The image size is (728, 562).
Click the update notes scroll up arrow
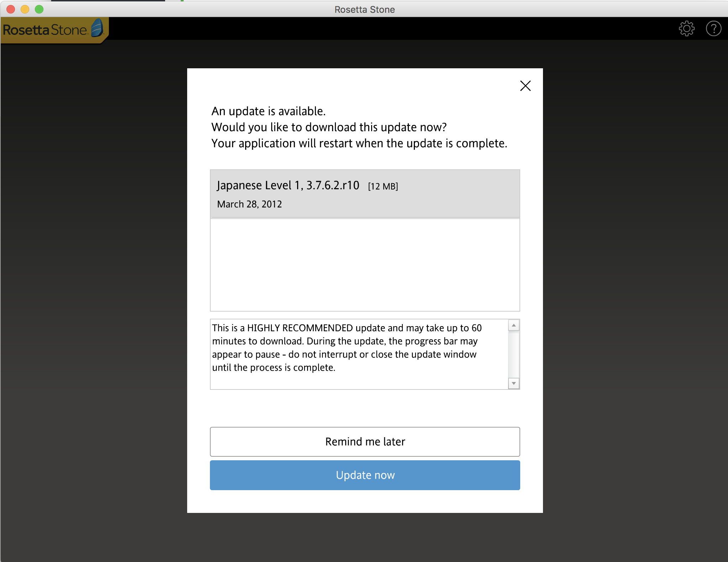[x=513, y=325]
